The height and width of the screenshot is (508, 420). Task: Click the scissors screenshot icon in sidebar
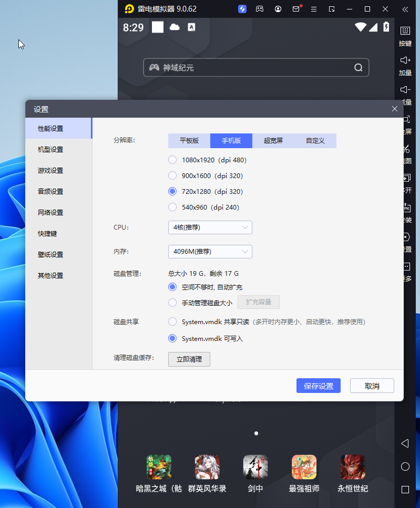pyautogui.click(x=407, y=149)
